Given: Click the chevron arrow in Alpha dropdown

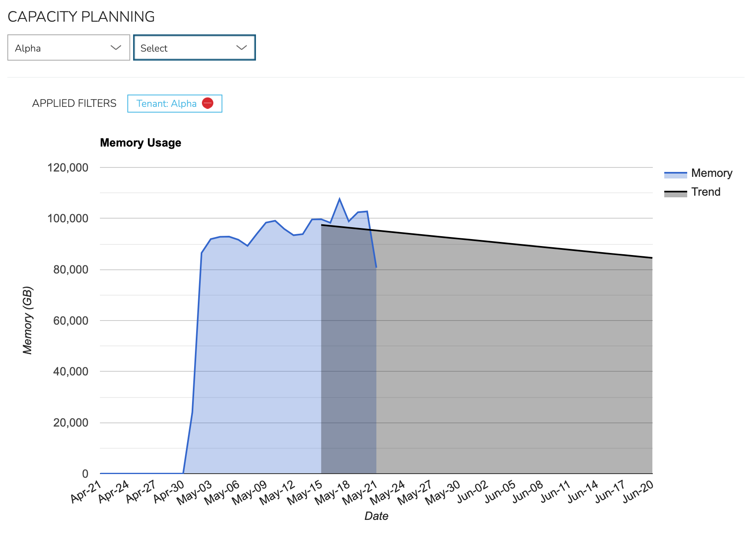Looking at the screenshot, I should pos(116,48).
